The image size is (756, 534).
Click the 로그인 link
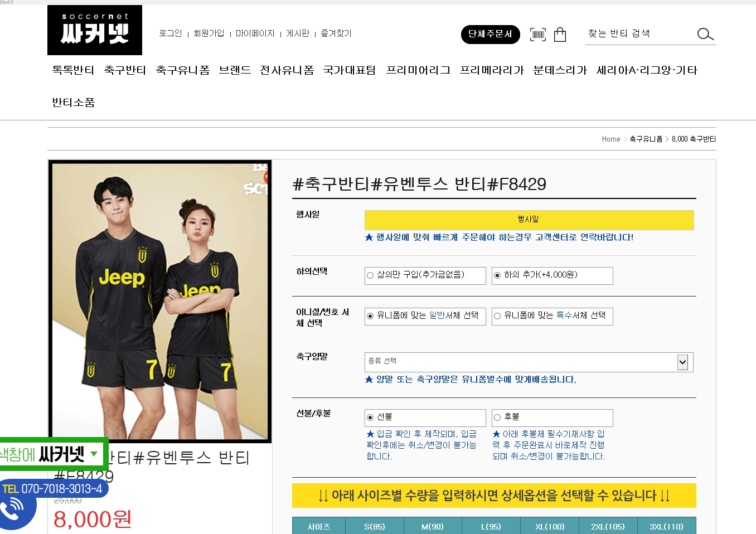(170, 33)
